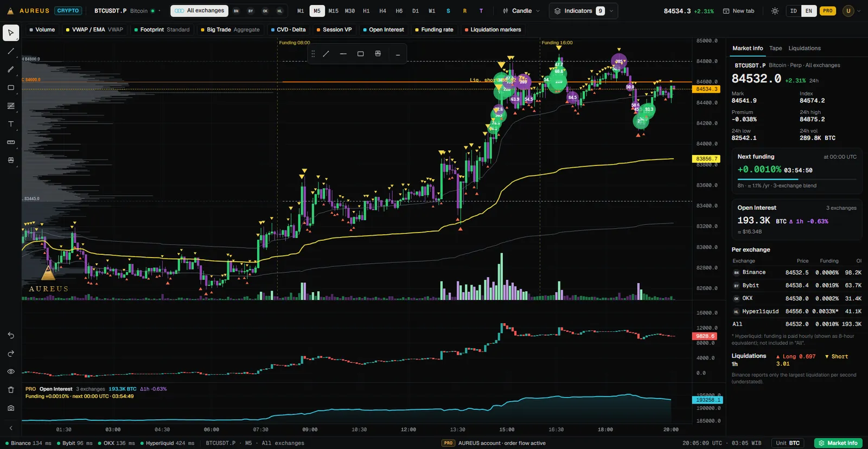868x449 pixels.
Task: Open the Candle chart type dropdown
Action: (521, 11)
